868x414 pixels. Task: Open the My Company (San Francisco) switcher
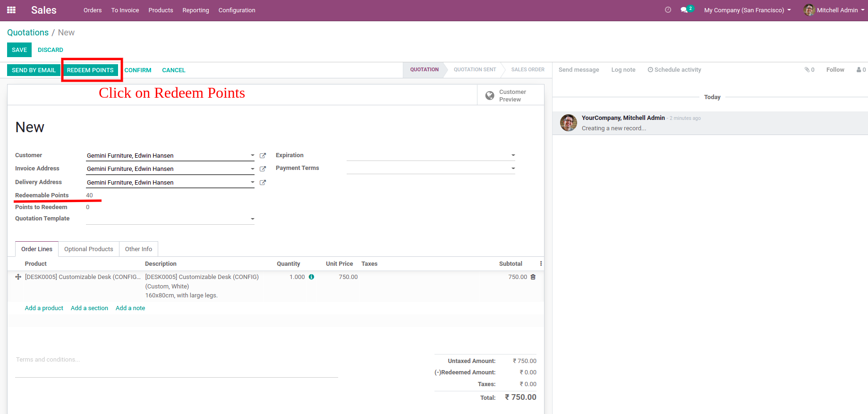747,10
